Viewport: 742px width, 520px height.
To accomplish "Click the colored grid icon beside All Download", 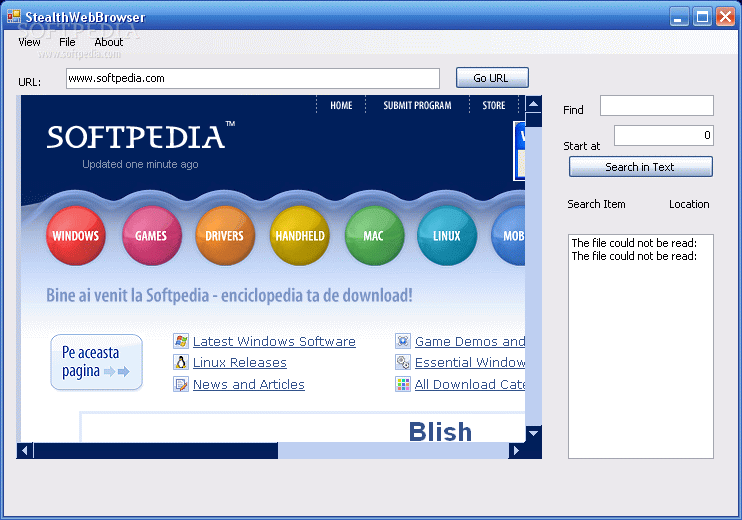I will click(x=403, y=384).
